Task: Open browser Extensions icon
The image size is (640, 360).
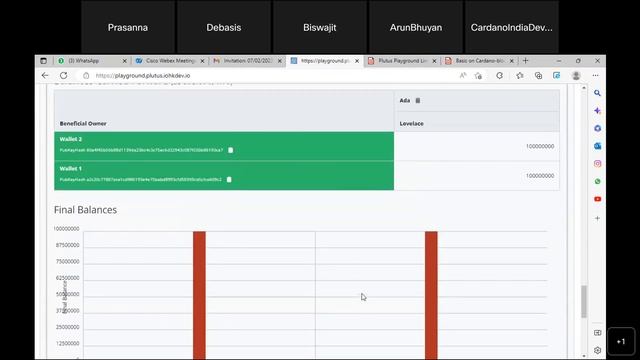Action: coord(500,76)
